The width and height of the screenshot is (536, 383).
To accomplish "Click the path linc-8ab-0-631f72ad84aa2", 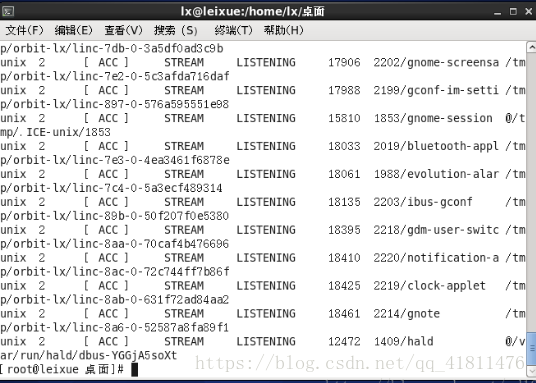I will coord(151,300).
